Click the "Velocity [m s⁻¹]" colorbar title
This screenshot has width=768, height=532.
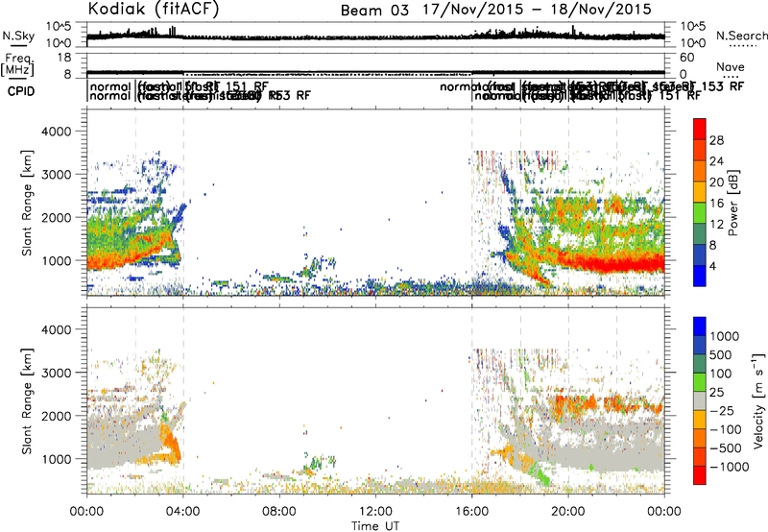[x=758, y=400]
